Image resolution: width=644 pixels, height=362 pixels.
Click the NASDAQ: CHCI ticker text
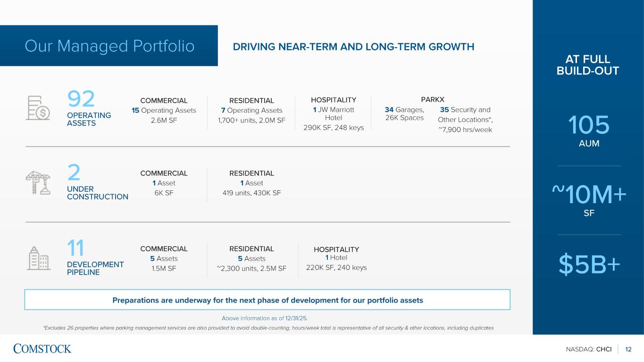[x=588, y=349]
